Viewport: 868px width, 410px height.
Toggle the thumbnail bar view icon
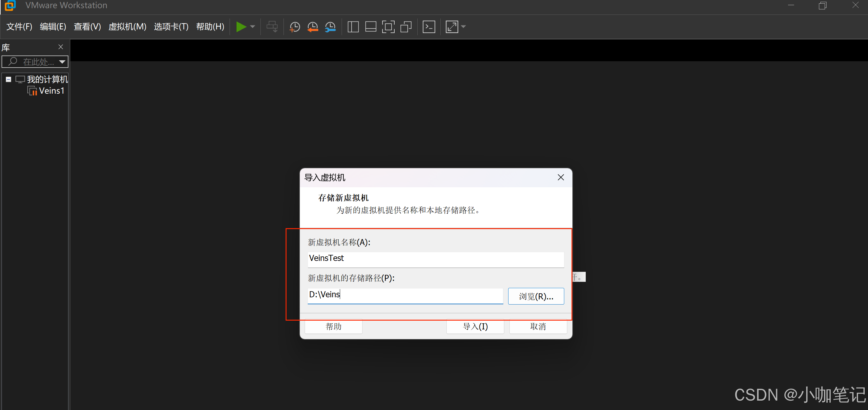click(371, 27)
